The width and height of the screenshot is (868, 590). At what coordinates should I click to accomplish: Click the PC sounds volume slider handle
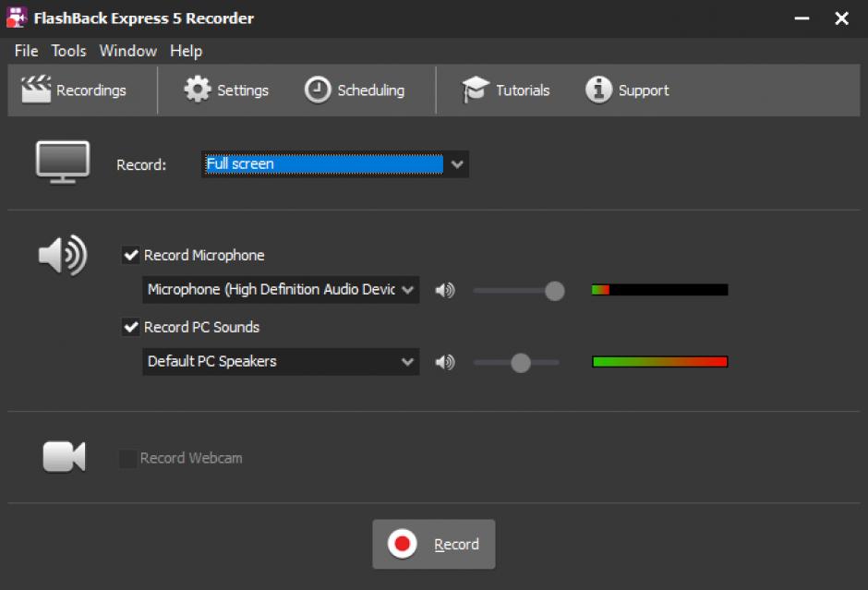[521, 363]
